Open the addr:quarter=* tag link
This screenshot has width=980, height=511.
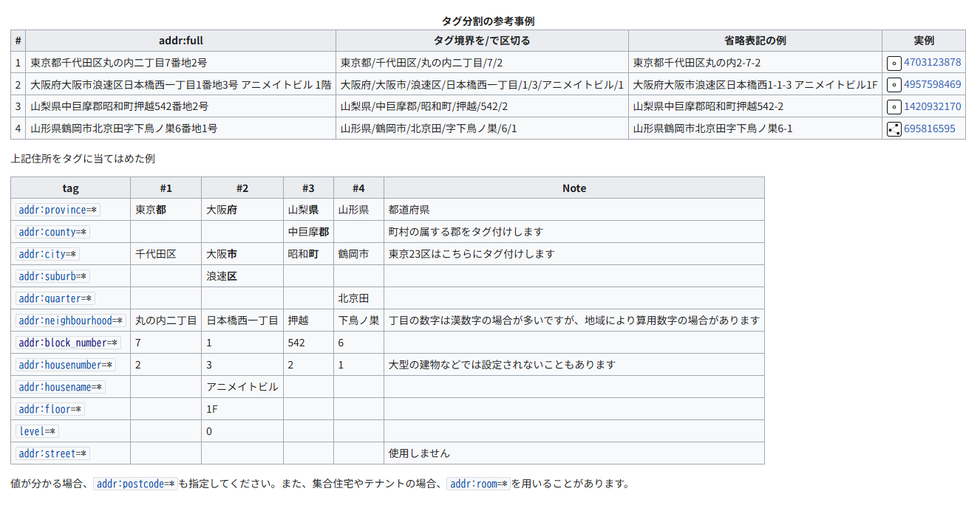pos(55,298)
